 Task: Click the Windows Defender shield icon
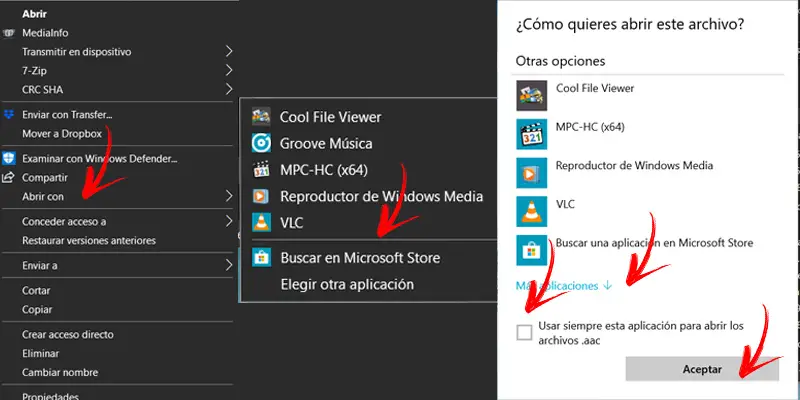[9, 158]
